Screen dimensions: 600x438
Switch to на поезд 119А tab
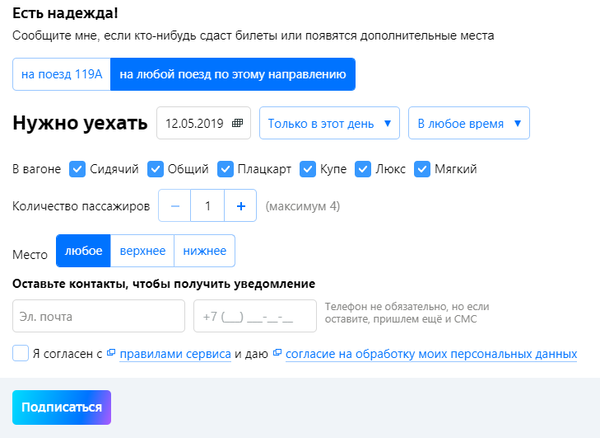point(62,74)
